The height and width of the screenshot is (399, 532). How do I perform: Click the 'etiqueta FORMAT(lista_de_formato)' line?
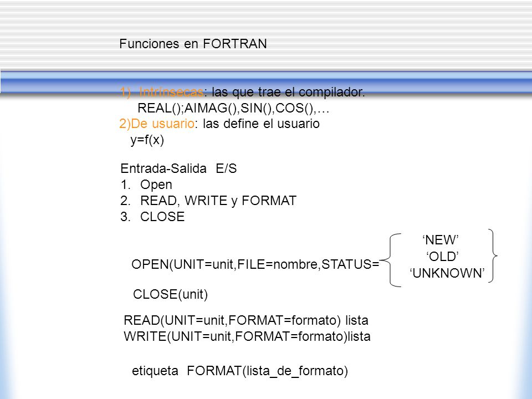240,371
